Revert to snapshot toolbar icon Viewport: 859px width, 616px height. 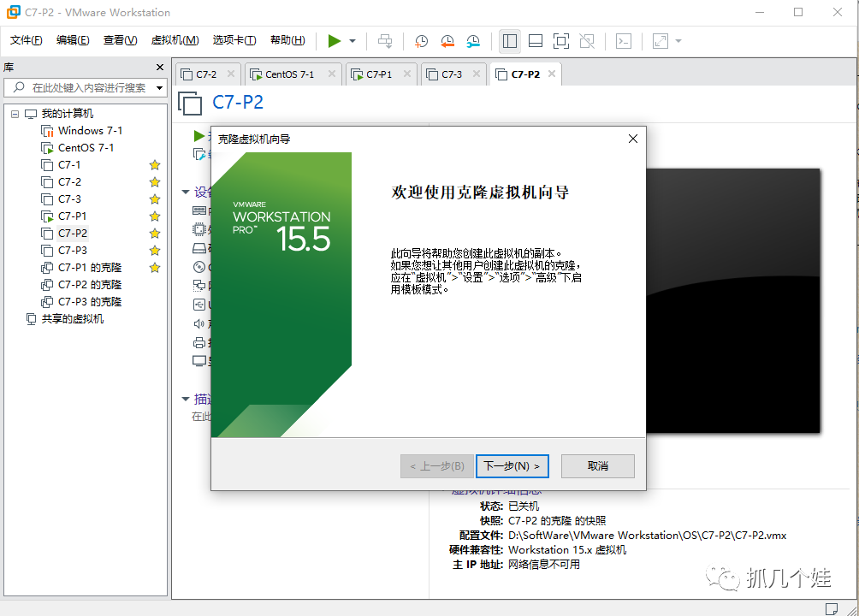447,41
